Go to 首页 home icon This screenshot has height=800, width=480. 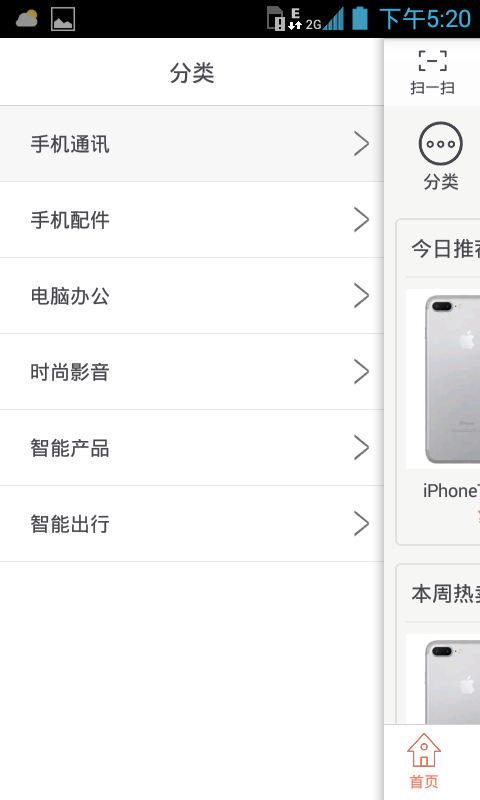(x=424, y=751)
